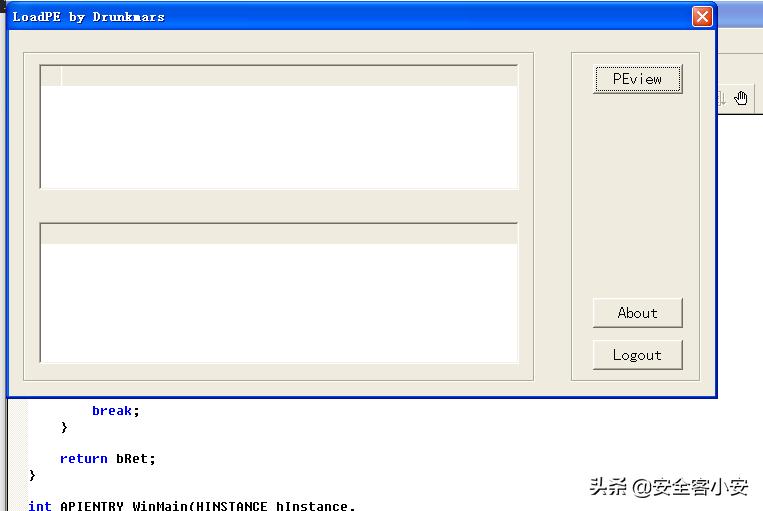Click the 'break;' keyword in the code
763x511 pixels.
pyautogui.click(x=116, y=411)
